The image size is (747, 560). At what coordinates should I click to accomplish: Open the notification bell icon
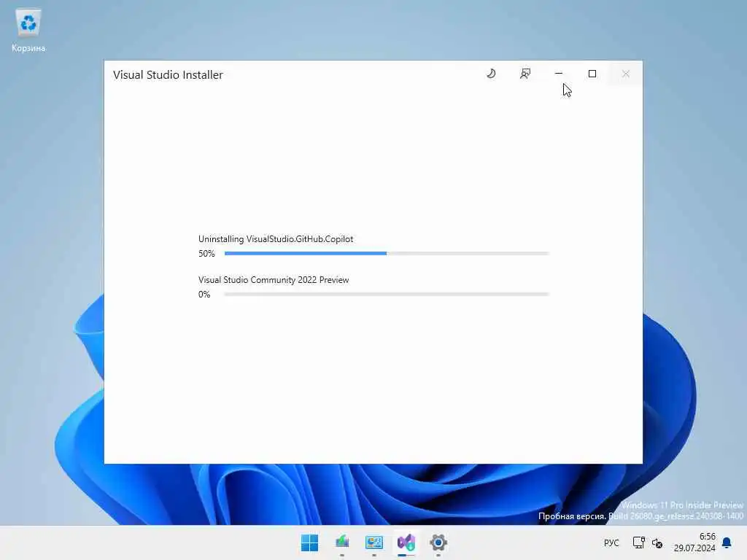click(727, 542)
